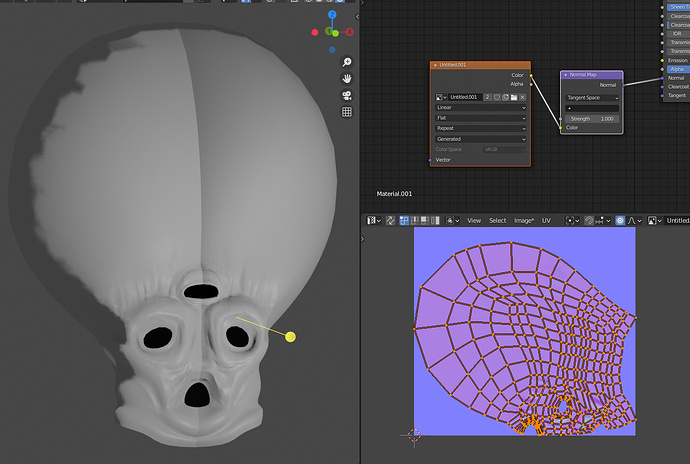
Task: Open the UV menu
Action: [x=546, y=221]
